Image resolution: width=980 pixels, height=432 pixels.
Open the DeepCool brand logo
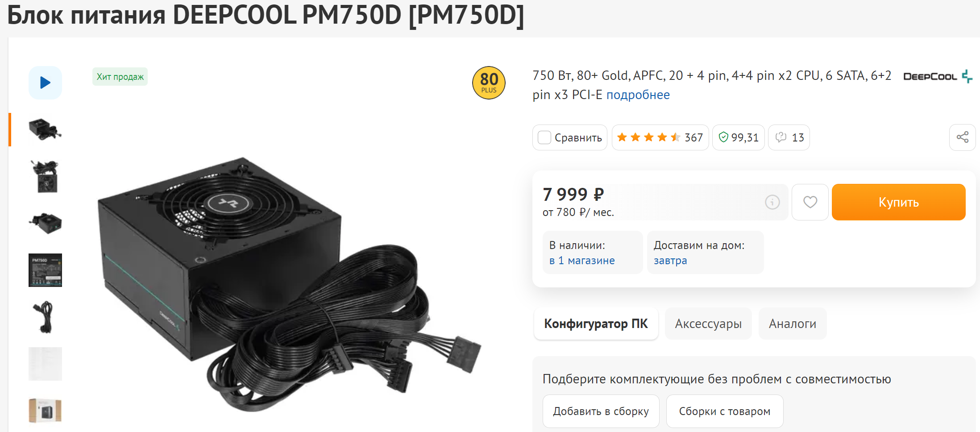click(x=938, y=76)
